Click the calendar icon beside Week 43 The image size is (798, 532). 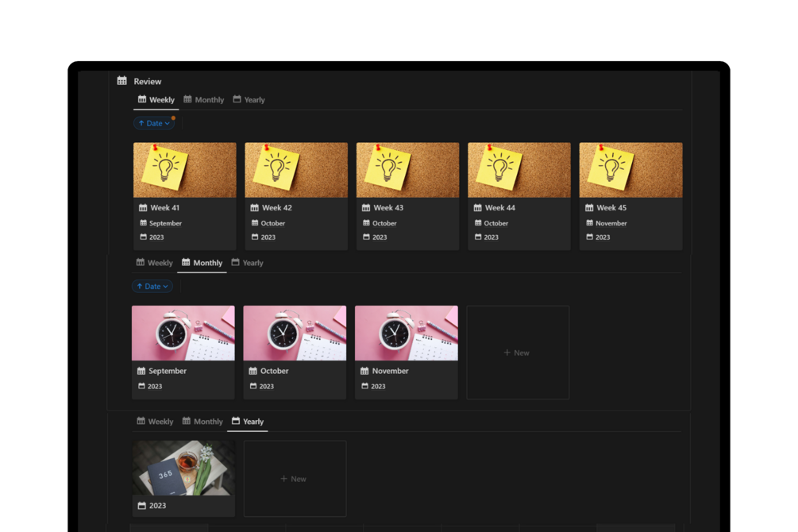coord(366,208)
